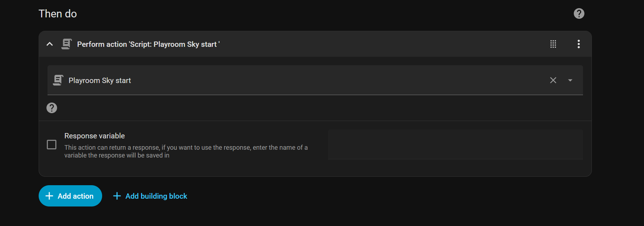This screenshot has width=644, height=226.
Task: Click the plus icon on Add action
Action: [x=50, y=196]
